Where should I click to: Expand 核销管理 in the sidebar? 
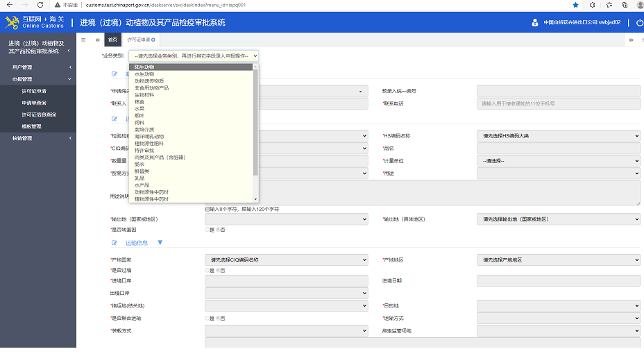pyautogui.click(x=37, y=138)
